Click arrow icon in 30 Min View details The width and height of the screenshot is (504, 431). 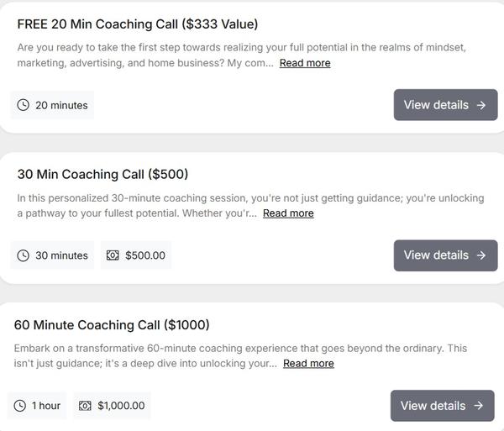click(481, 255)
